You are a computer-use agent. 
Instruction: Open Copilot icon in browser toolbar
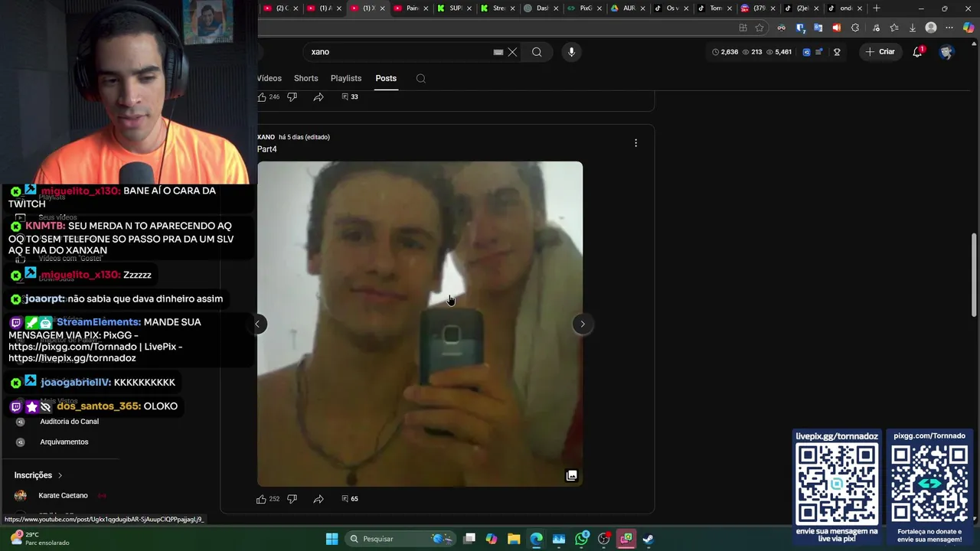pos(969,28)
